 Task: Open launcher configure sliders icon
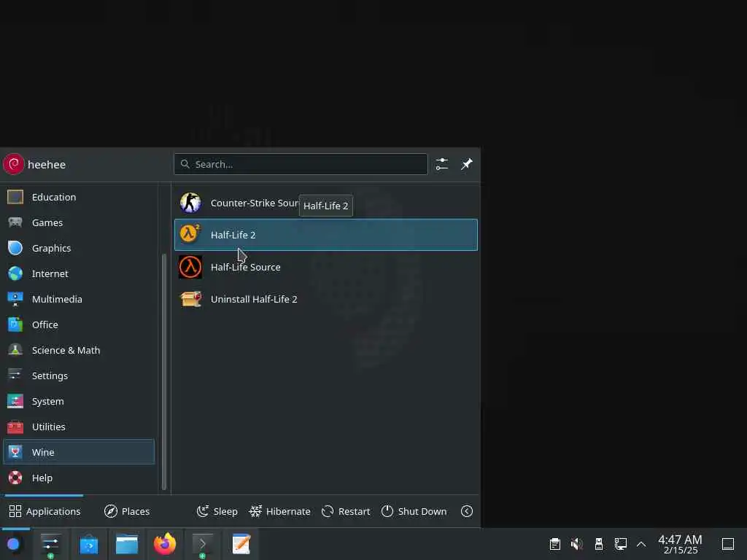click(441, 164)
